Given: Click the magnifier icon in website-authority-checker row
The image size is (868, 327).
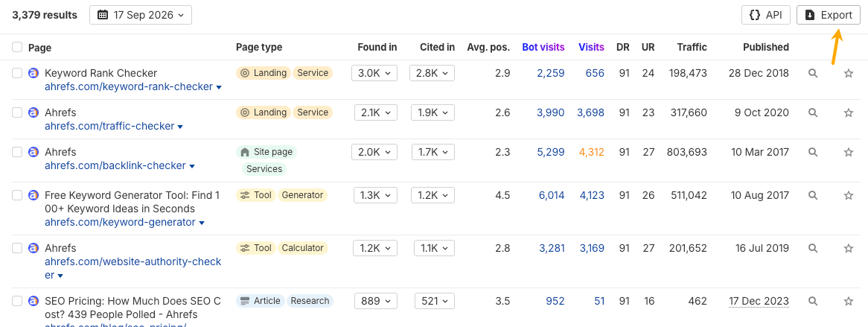Looking at the screenshot, I should click(x=813, y=248).
